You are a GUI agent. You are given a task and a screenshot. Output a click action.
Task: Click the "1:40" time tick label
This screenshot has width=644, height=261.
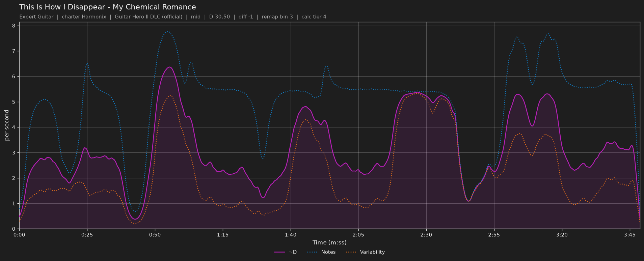click(x=291, y=235)
